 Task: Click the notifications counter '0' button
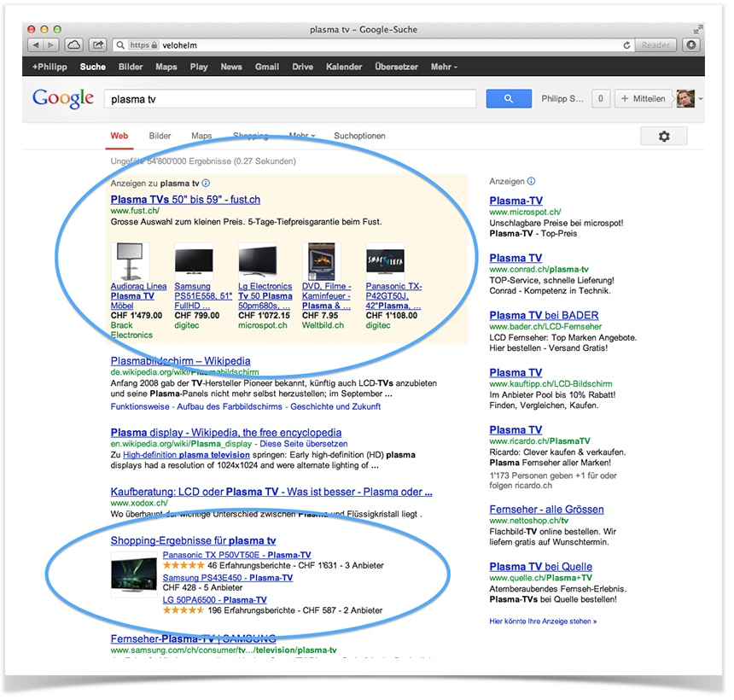click(x=601, y=99)
